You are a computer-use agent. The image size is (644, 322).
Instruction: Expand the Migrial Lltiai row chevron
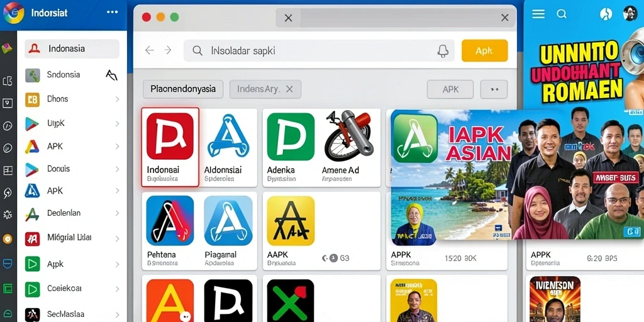coord(117,238)
